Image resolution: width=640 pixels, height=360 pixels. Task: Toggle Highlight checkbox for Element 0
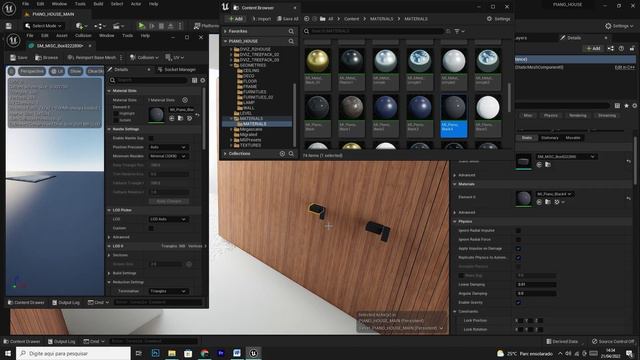coord(116,113)
